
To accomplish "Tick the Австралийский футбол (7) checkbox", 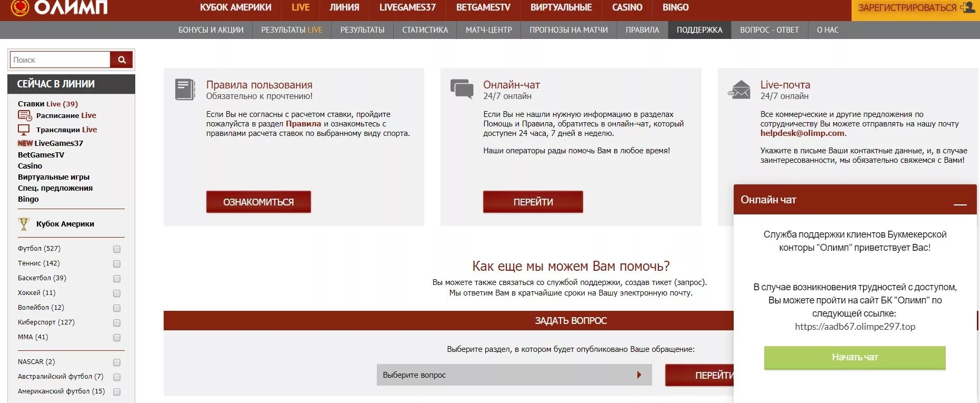I will pyautogui.click(x=117, y=377).
